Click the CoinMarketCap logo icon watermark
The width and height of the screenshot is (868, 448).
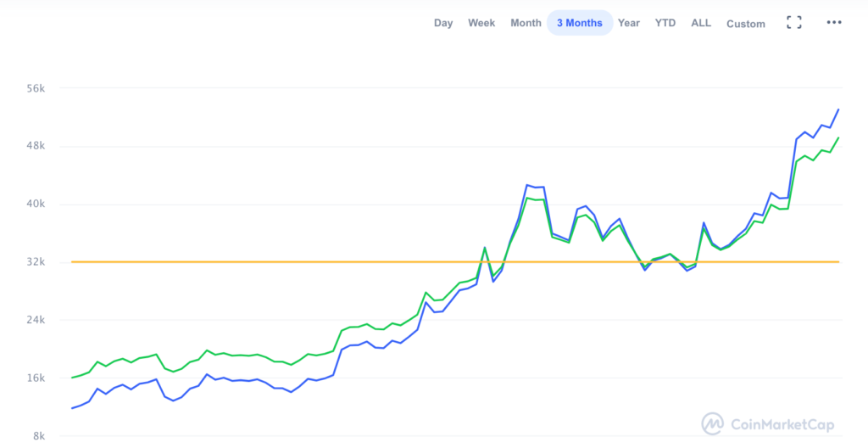(x=712, y=424)
